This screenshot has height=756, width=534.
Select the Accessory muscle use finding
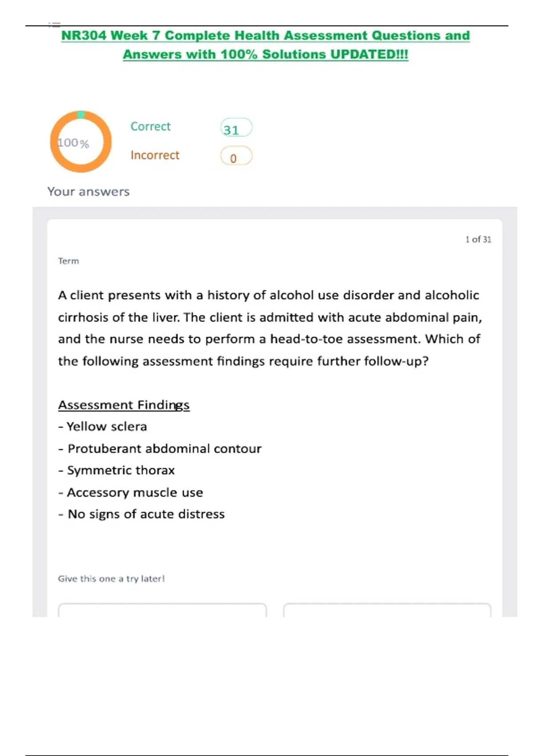tap(135, 492)
